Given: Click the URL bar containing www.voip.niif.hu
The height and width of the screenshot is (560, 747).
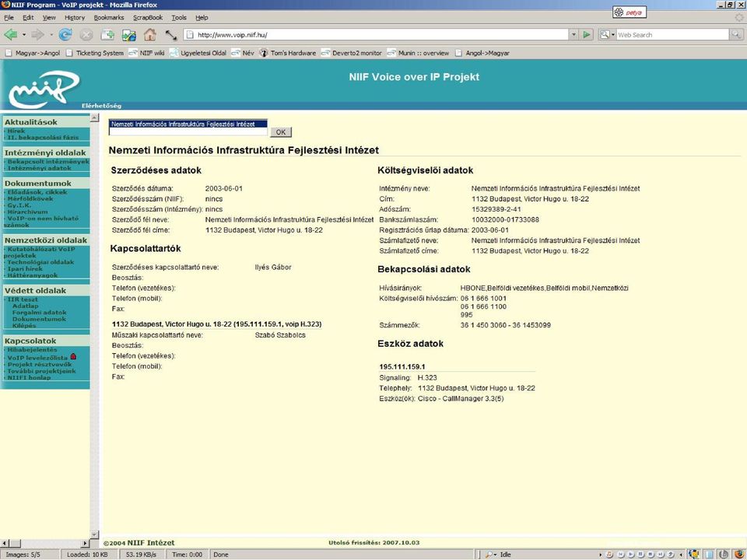Looking at the screenshot, I should click(x=377, y=35).
